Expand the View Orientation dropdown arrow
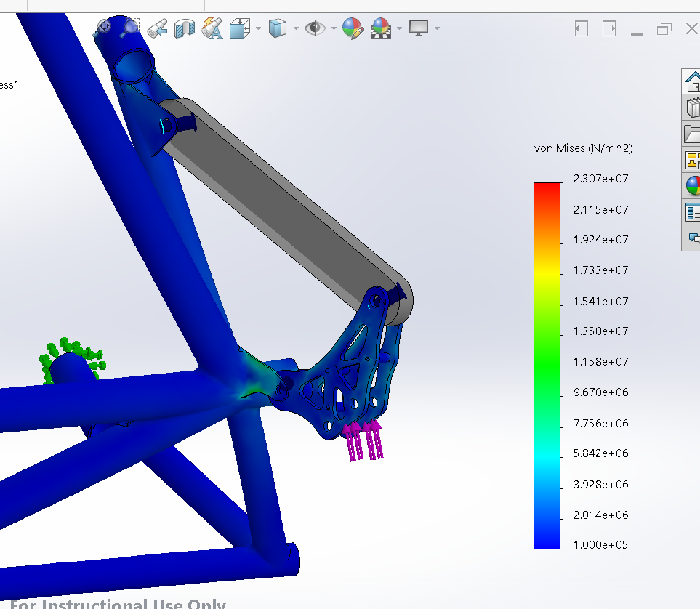The image size is (700, 609). tap(258, 29)
